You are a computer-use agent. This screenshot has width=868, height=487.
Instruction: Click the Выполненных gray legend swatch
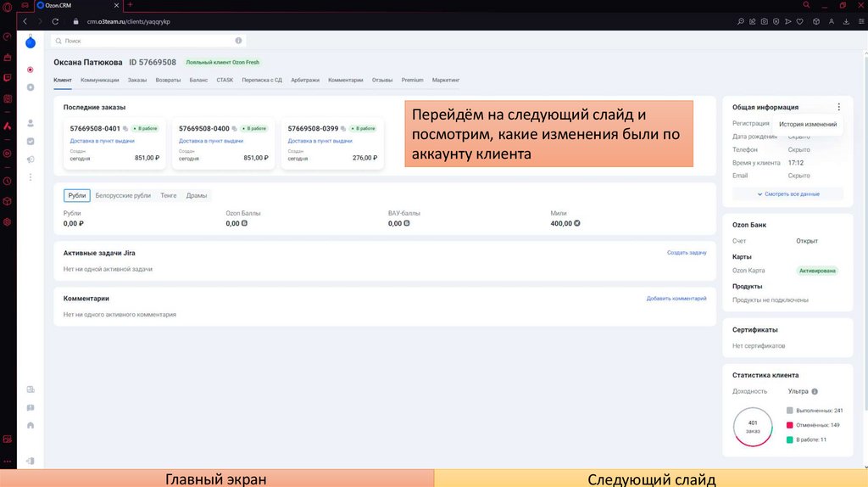(789, 411)
